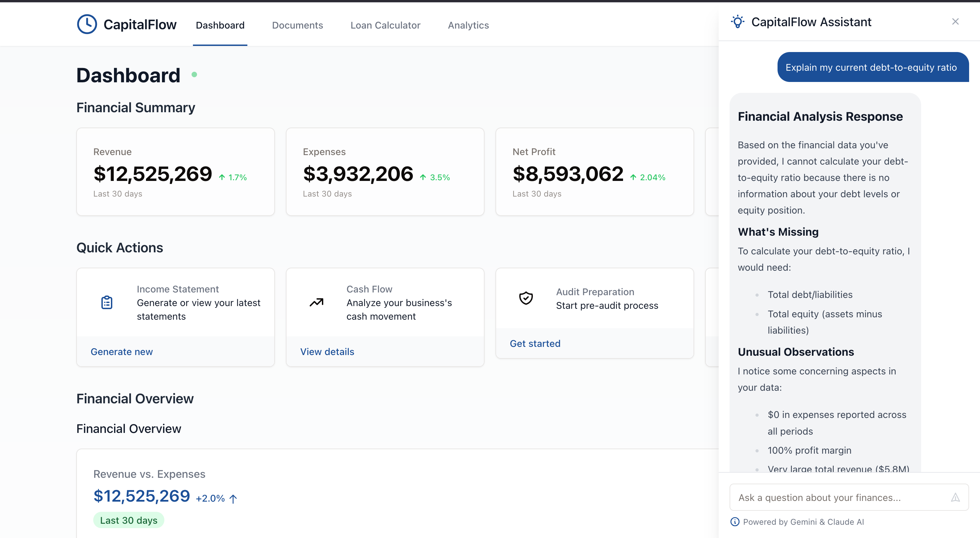Viewport: 980px width, 538px height.
Task: Click the green status dot beside Dashboard
Action: 194,74
